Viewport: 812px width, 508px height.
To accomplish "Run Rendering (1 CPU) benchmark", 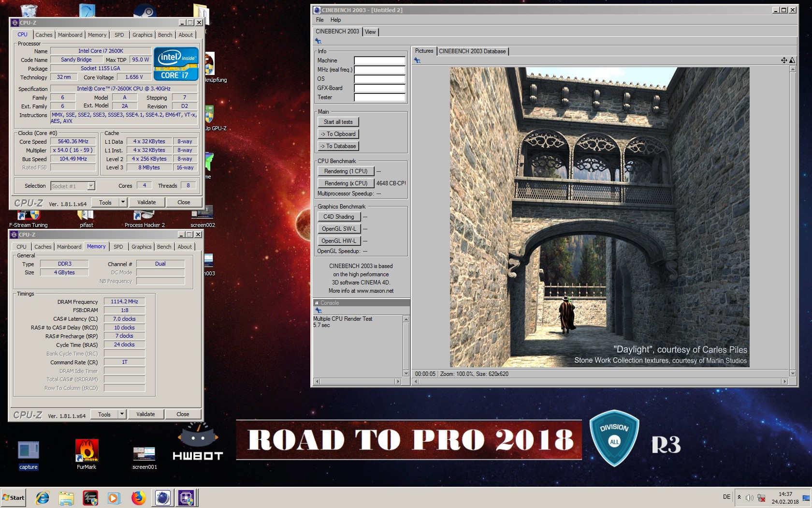I will tap(346, 171).
